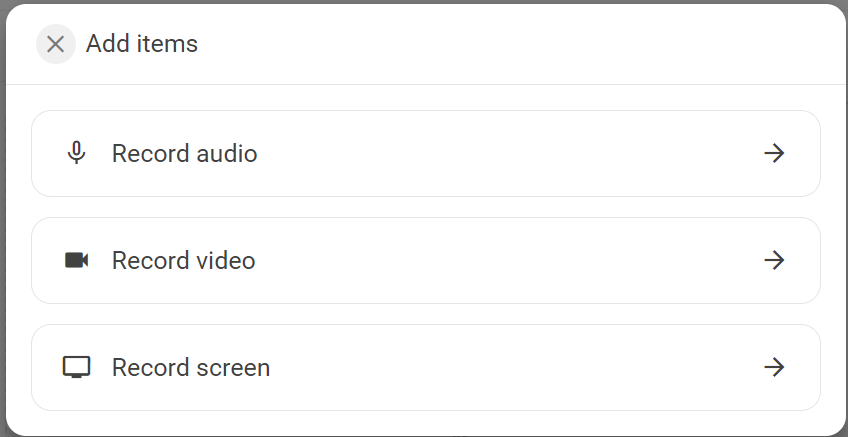848x437 pixels.
Task: Click the word 'video' in Record video
Action: pyautogui.click(x=226, y=260)
